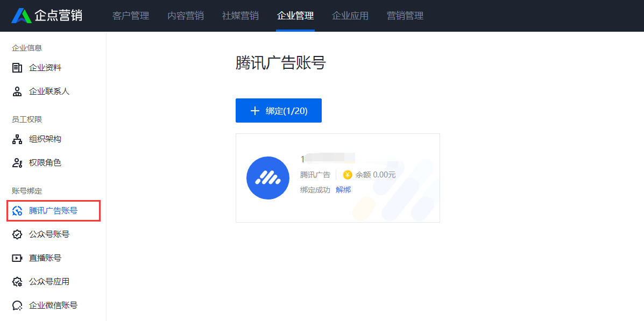Screen dimensions: 644x321
Task: Select the 企业管理 top tab
Action: coord(295,16)
